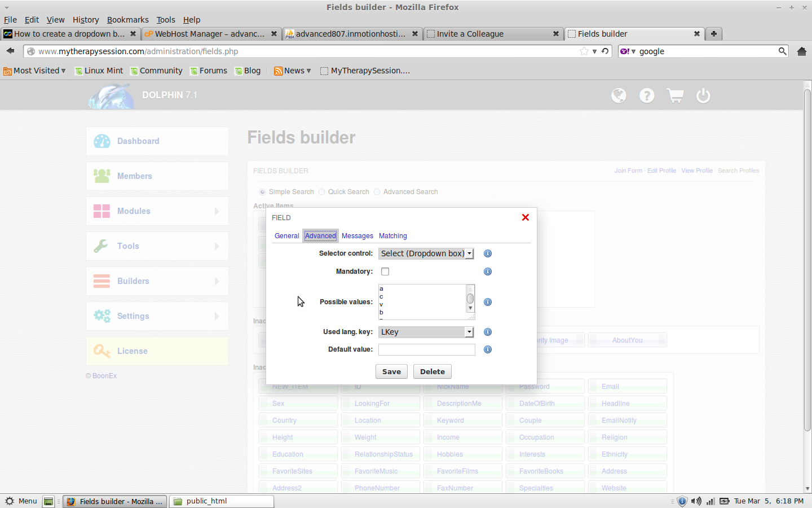This screenshot has height=508, width=812.
Task: Click the help question mark icon
Action: (647, 95)
